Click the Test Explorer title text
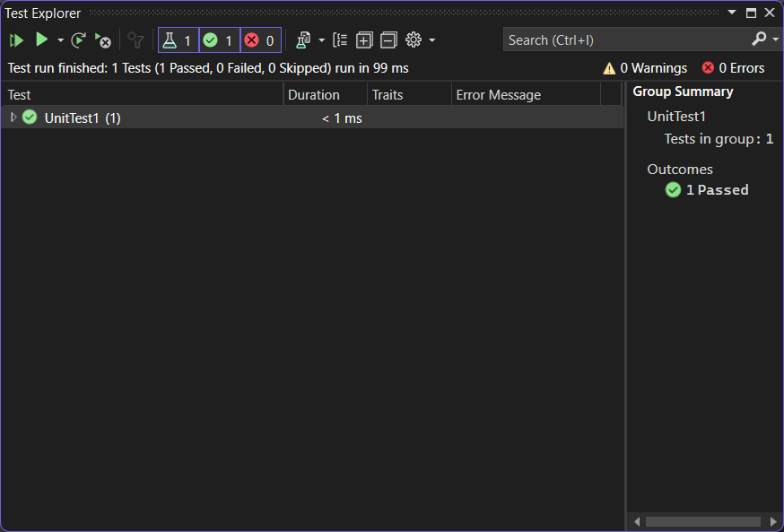Screen dimensions: 784x532 coord(42,13)
